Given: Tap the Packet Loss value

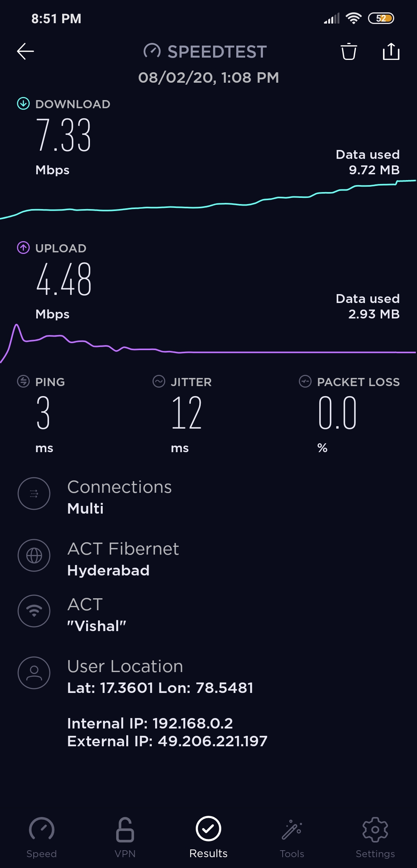Looking at the screenshot, I should click(x=337, y=413).
